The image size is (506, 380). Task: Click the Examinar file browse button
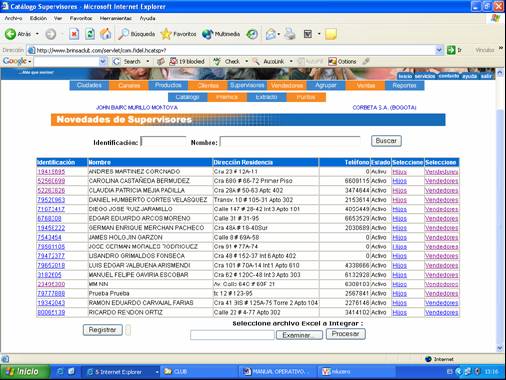click(299, 335)
